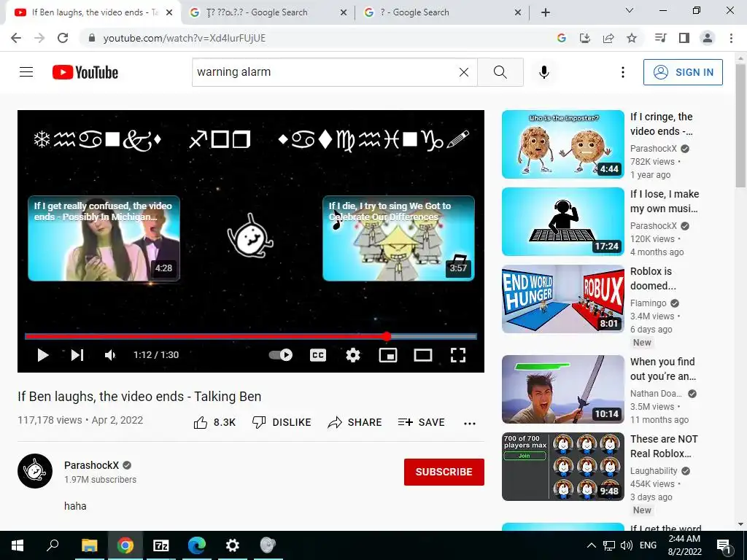Screen dimensions: 747x560
Task: Switch to the '? - Google Search' tab
Action: (441, 12)
